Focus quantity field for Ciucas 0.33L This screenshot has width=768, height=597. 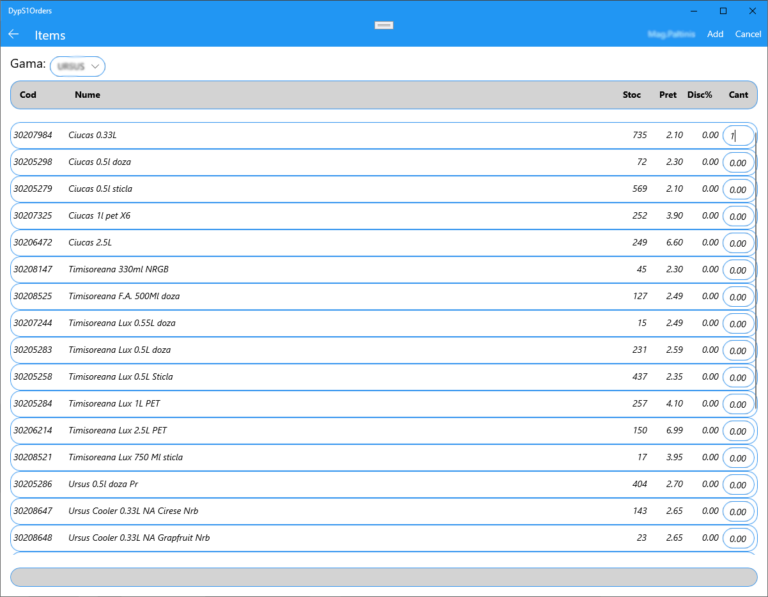[738, 136]
